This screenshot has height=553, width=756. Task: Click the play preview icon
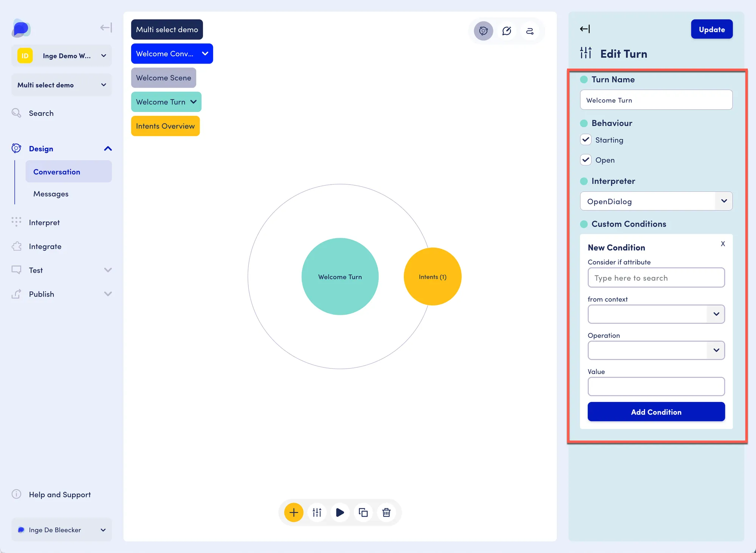340,512
